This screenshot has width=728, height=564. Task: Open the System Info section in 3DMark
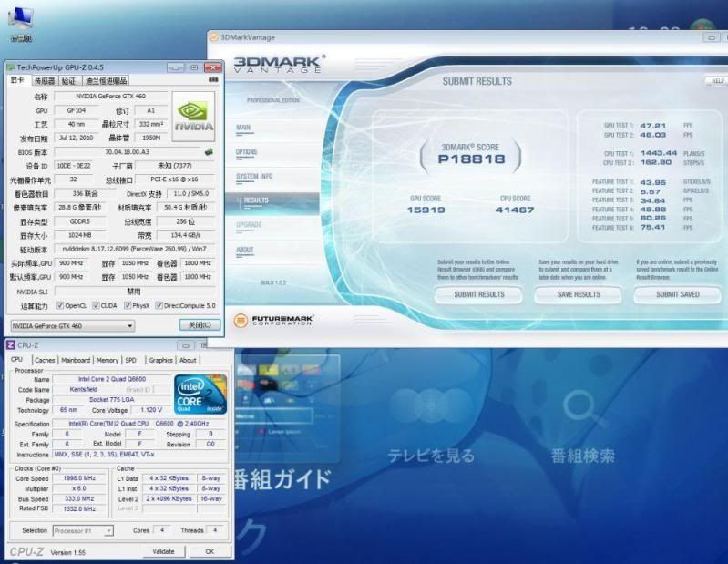[x=254, y=176]
